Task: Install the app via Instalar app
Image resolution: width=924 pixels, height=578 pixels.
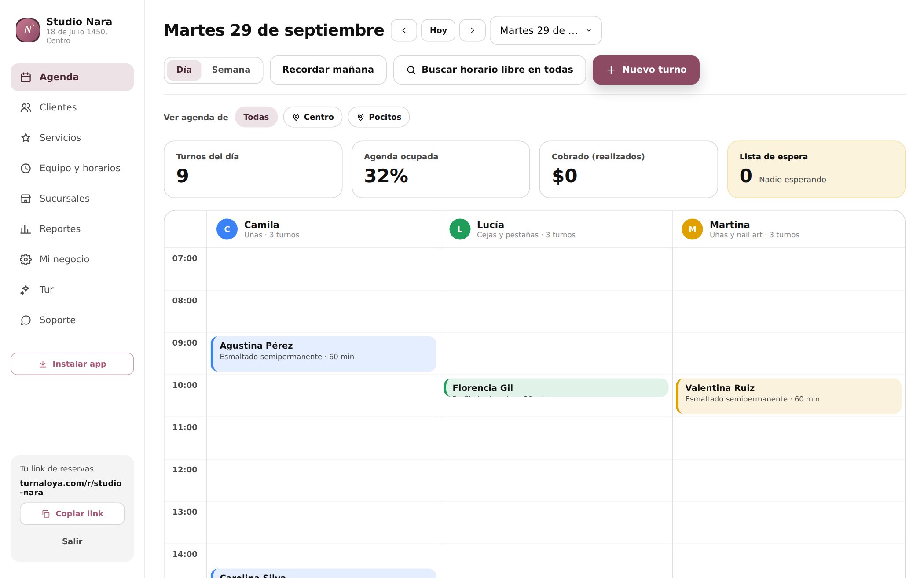Action: point(72,364)
